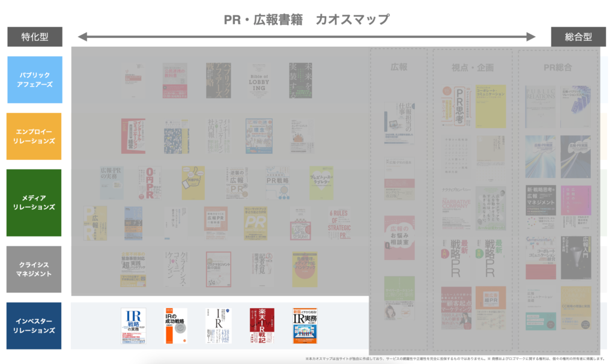The height and width of the screenshot is (364, 615).
Task: Open the 広報入門 black book cover
Action: pyautogui.click(x=576, y=258)
